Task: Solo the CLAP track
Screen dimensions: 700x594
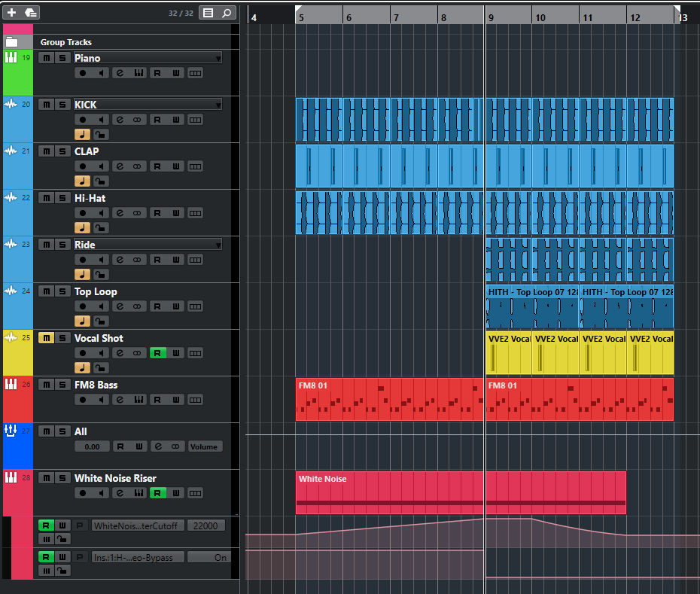Action: coord(62,151)
